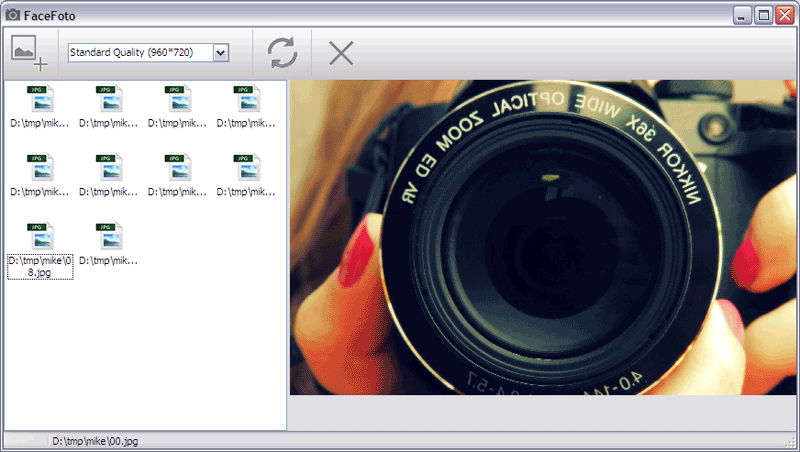This screenshot has height=452, width=800.
Task: Select the fourth JPG file in the top row
Action: pyautogui.click(x=246, y=106)
